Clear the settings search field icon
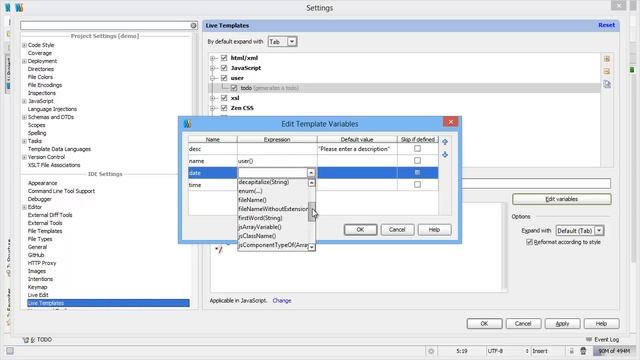Viewport: 640px width, 360px height. coord(193,25)
